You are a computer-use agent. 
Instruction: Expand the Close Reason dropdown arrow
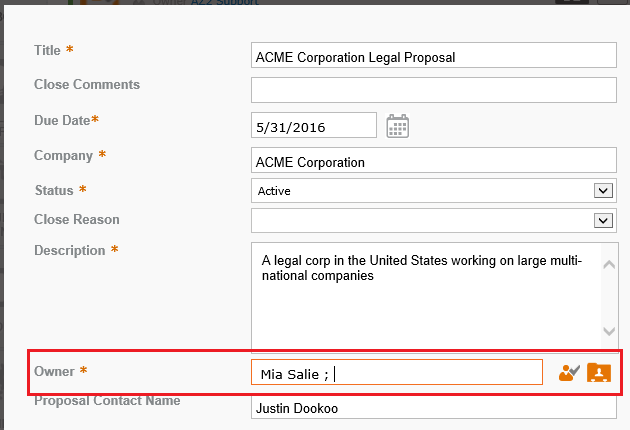[x=603, y=220]
